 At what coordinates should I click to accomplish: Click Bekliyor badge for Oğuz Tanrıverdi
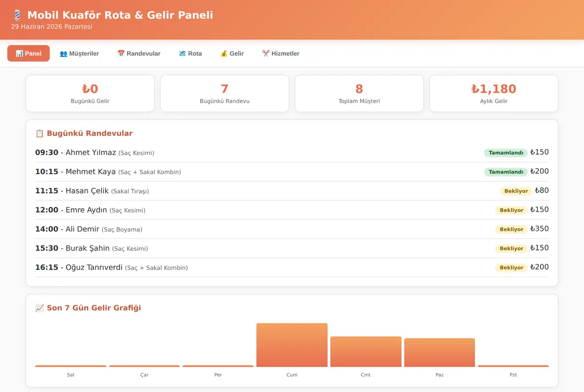(511, 267)
